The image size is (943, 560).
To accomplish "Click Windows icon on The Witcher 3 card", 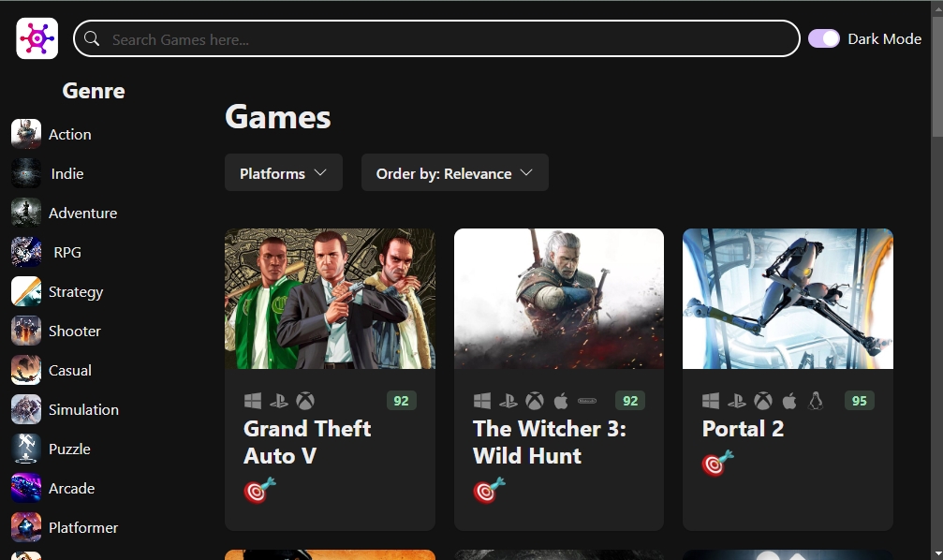I will [481, 401].
